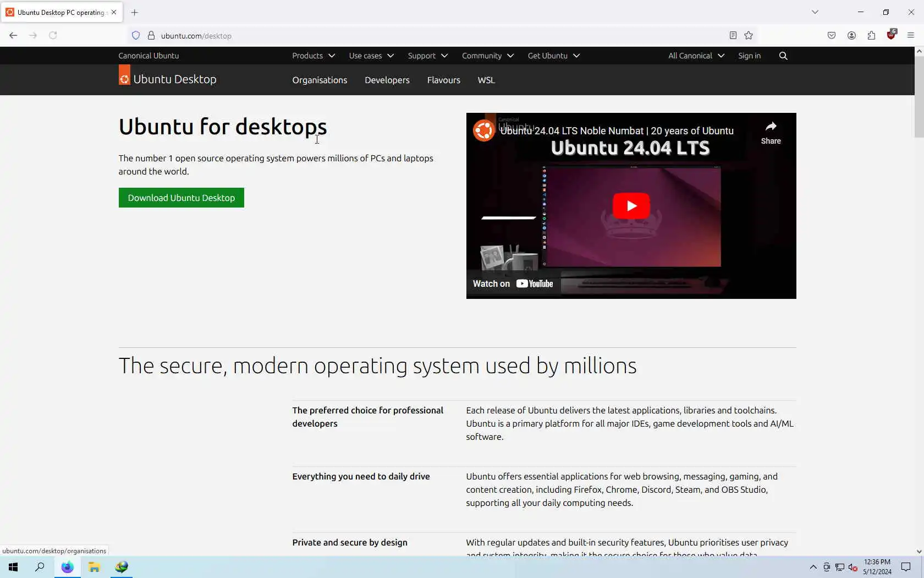Click the video title link text
924x578 pixels.
tap(617, 130)
